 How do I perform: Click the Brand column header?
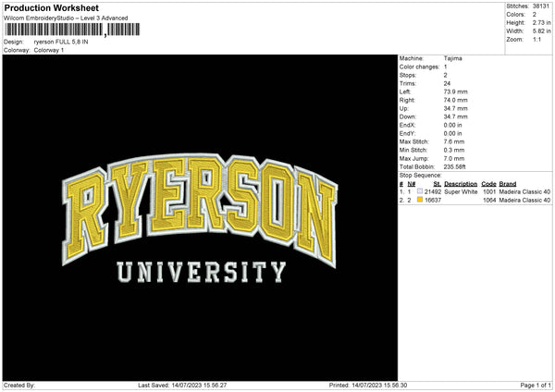tap(507, 184)
